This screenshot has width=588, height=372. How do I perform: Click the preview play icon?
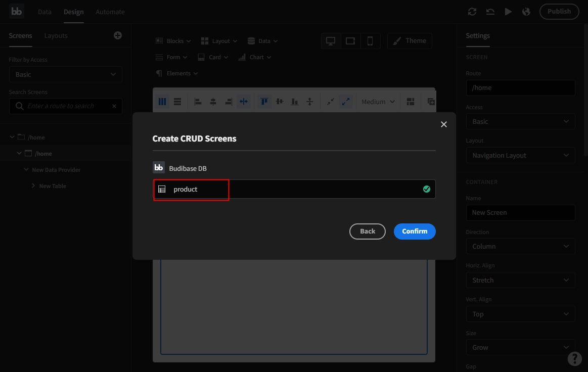[508, 12]
